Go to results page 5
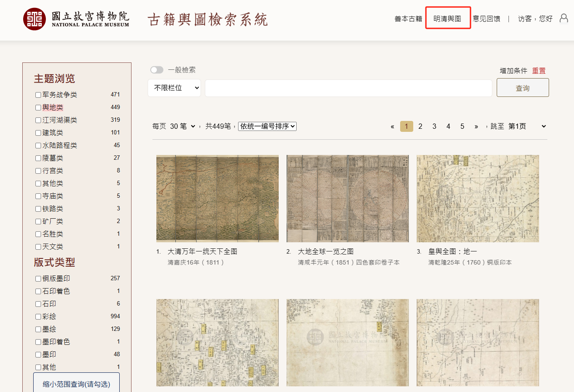Image resolution: width=574 pixels, height=392 pixels. [x=462, y=126]
